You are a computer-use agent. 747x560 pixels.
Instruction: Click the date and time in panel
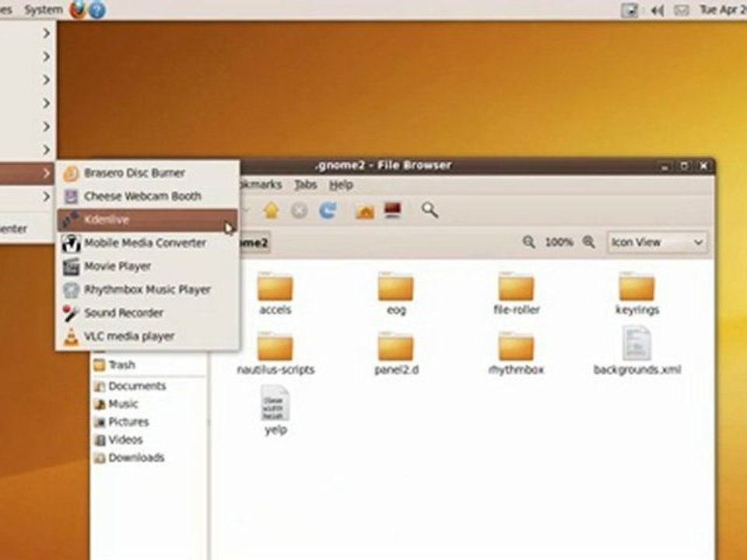723,9
